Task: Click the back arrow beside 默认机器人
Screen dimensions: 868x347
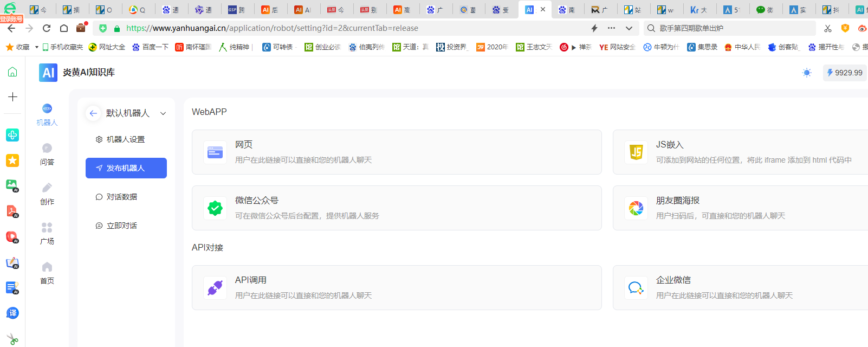Action: coord(93,113)
